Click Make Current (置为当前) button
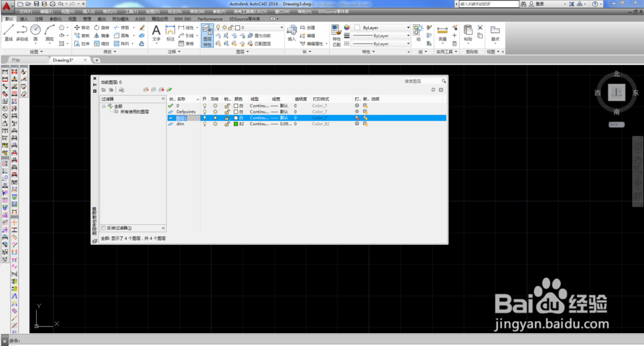 pos(259,35)
